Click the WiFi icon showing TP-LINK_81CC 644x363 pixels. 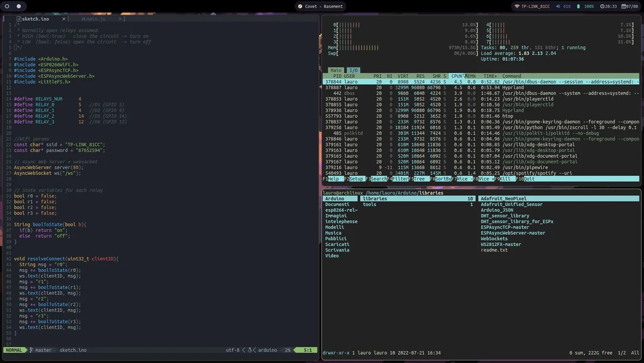517,6
